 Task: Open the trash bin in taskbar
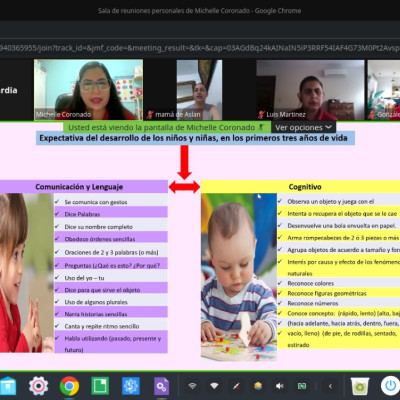pos(360,386)
